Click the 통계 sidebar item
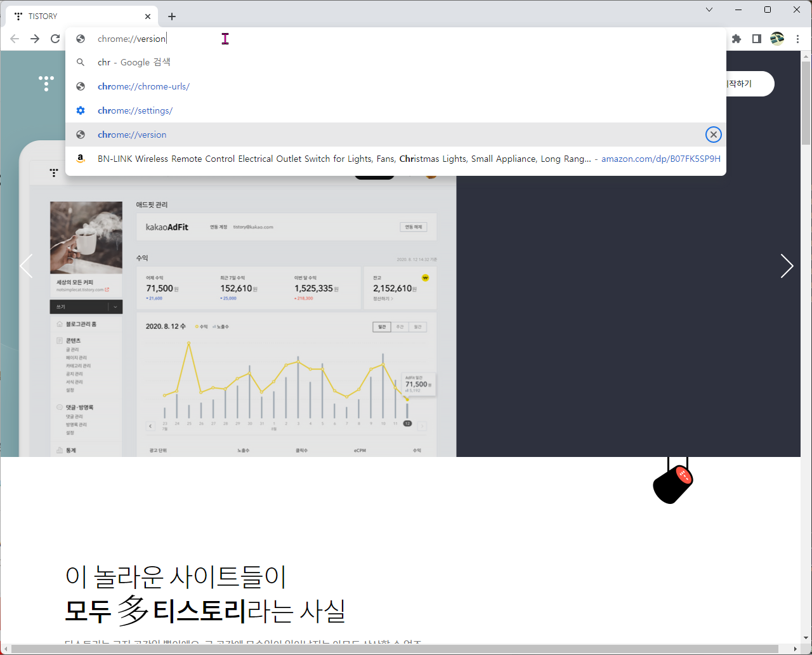 tap(70, 451)
